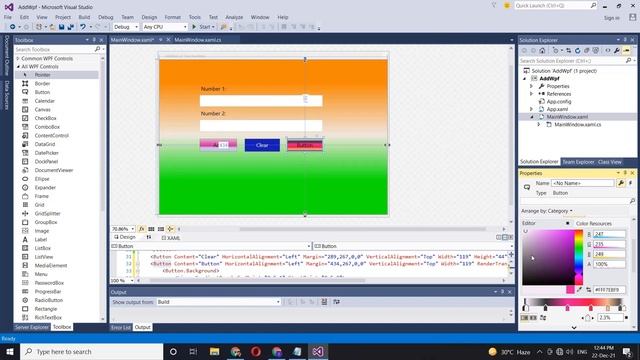The width and height of the screenshot is (640, 360).
Task: Open the Any CPU platform dropdown
Action: 165,27
